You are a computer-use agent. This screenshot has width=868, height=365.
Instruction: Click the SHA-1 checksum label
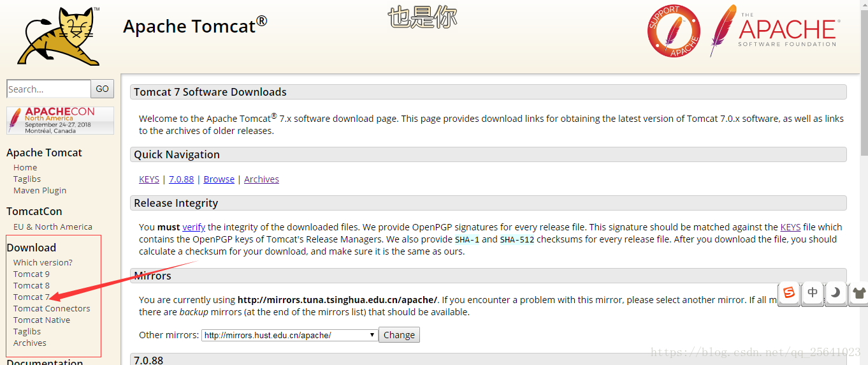(x=467, y=239)
